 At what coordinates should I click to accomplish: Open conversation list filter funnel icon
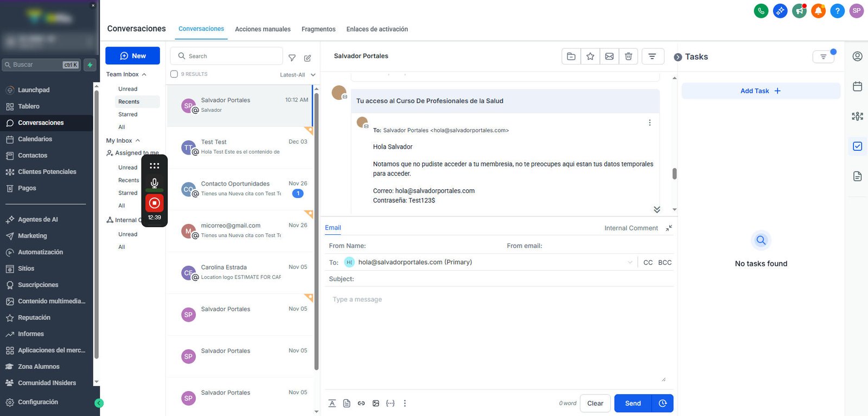click(292, 57)
